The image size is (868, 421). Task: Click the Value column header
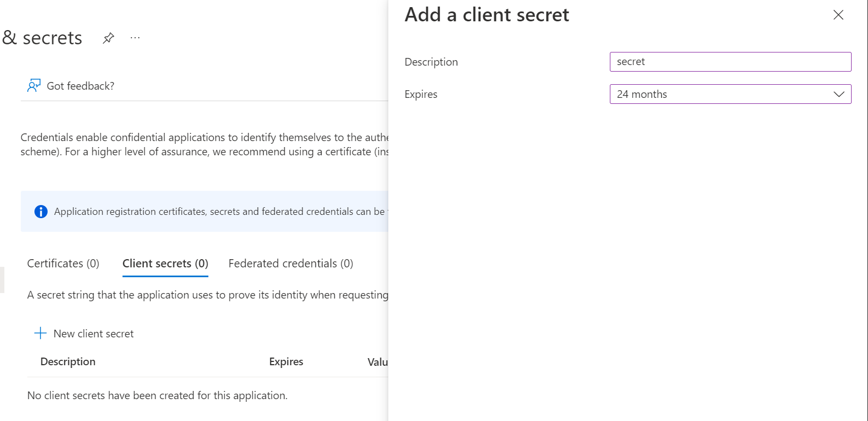click(377, 362)
